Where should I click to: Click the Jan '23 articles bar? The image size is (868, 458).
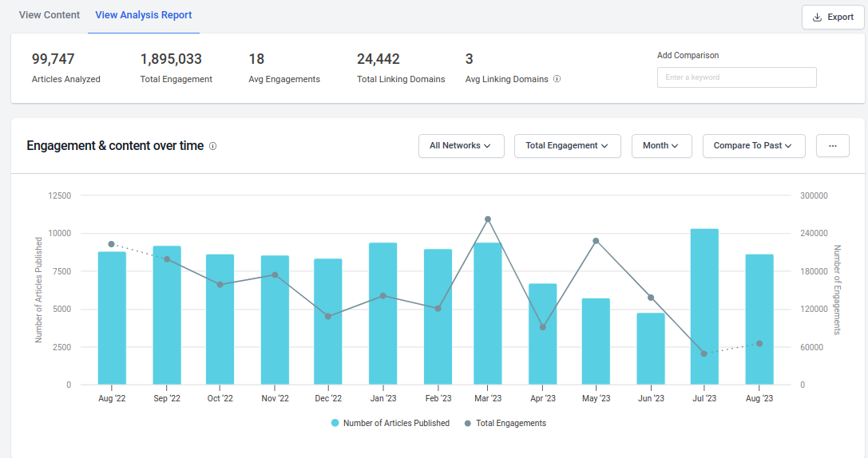(x=383, y=314)
